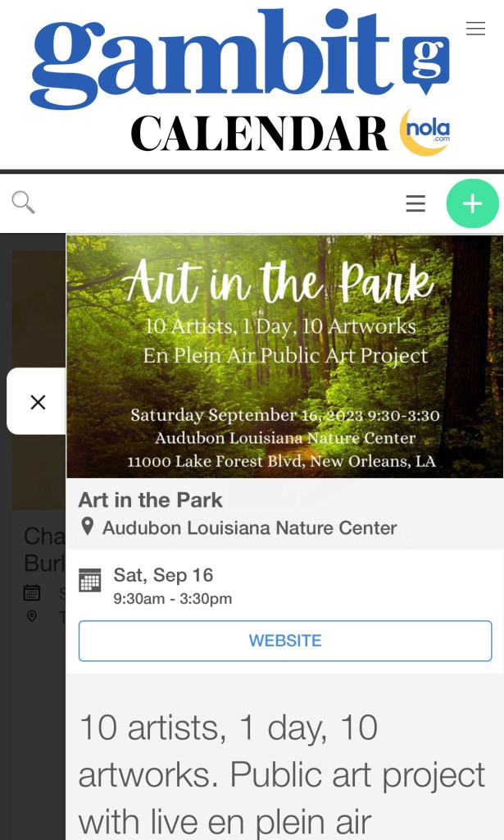This screenshot has height=840, width=504.
Task: Click the calendar icon on the background event card
Action: point(32,592)
